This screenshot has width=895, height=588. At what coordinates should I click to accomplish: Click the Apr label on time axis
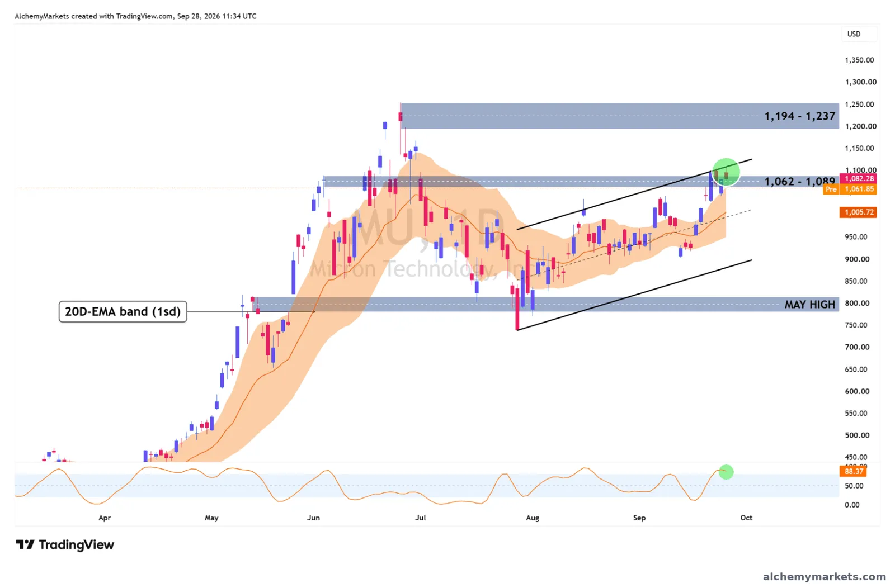[x=105, y=518]
